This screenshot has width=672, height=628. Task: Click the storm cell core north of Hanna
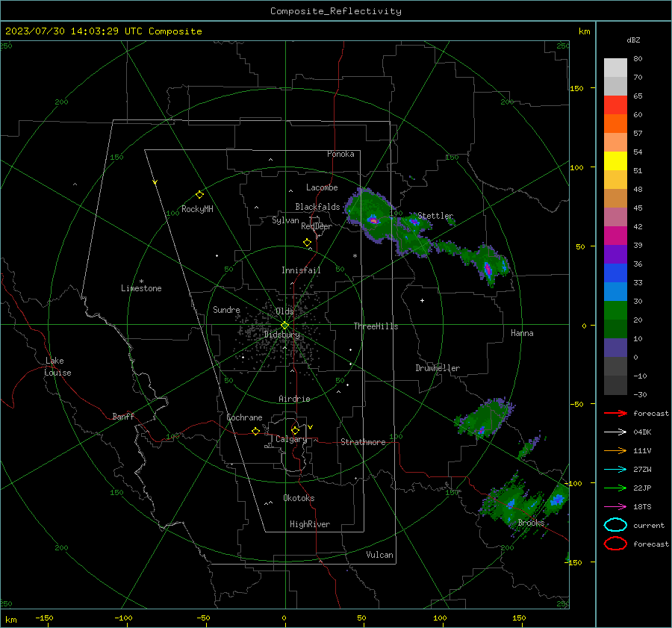pyautogui.click(x=488, y=270)
